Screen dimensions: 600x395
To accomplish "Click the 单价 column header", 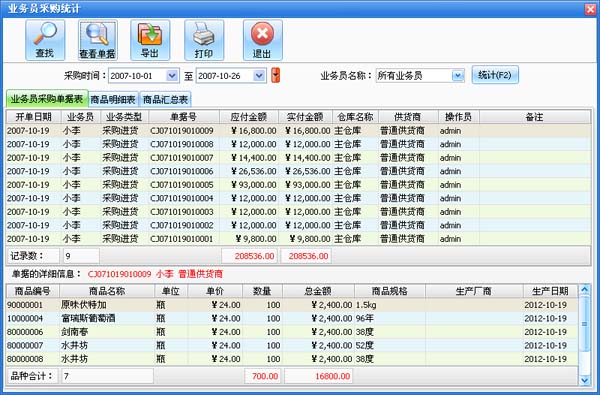I will [215, 291].
